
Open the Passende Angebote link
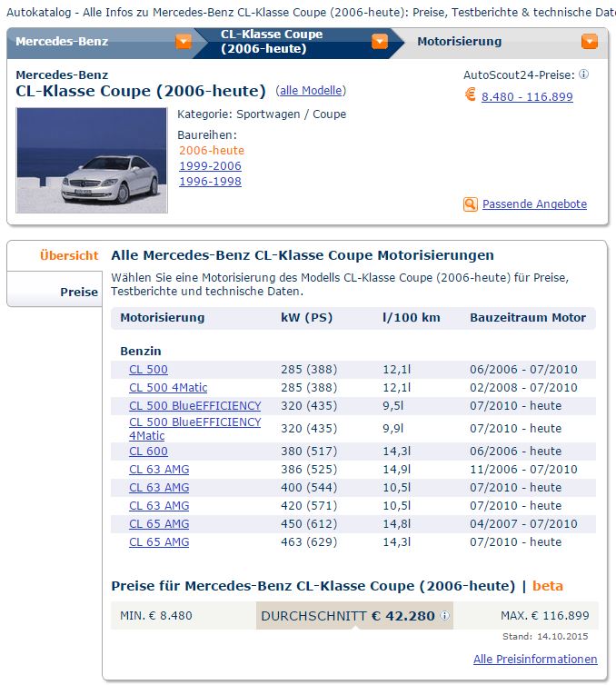click(534, 204)
